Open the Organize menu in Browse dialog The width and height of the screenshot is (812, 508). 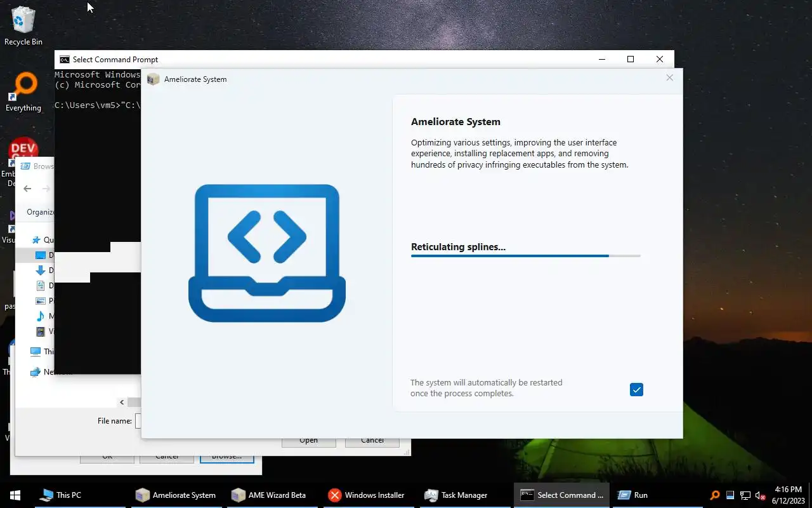40,212
